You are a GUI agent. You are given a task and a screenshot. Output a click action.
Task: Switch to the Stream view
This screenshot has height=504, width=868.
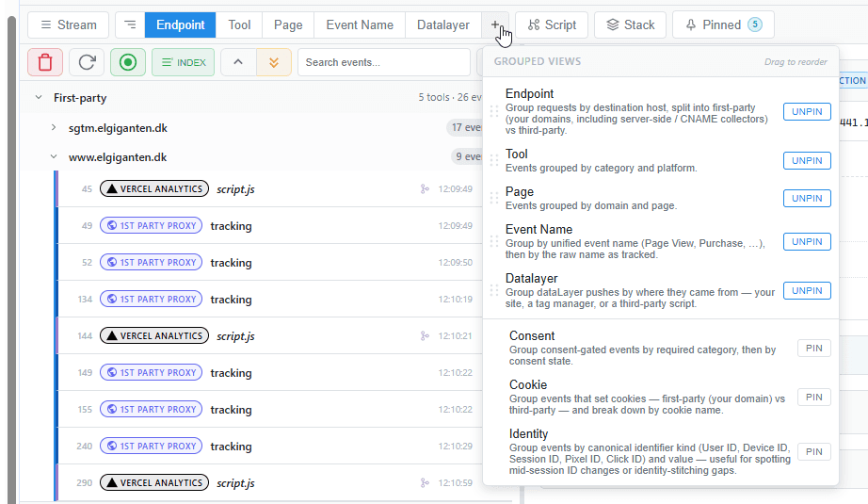click(68, 24)
